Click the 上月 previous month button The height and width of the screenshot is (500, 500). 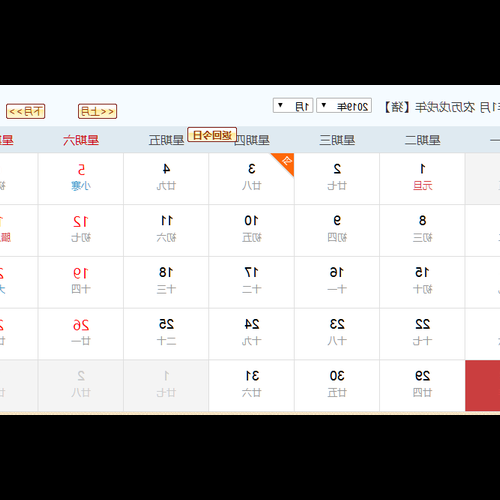tap(97, 111)
